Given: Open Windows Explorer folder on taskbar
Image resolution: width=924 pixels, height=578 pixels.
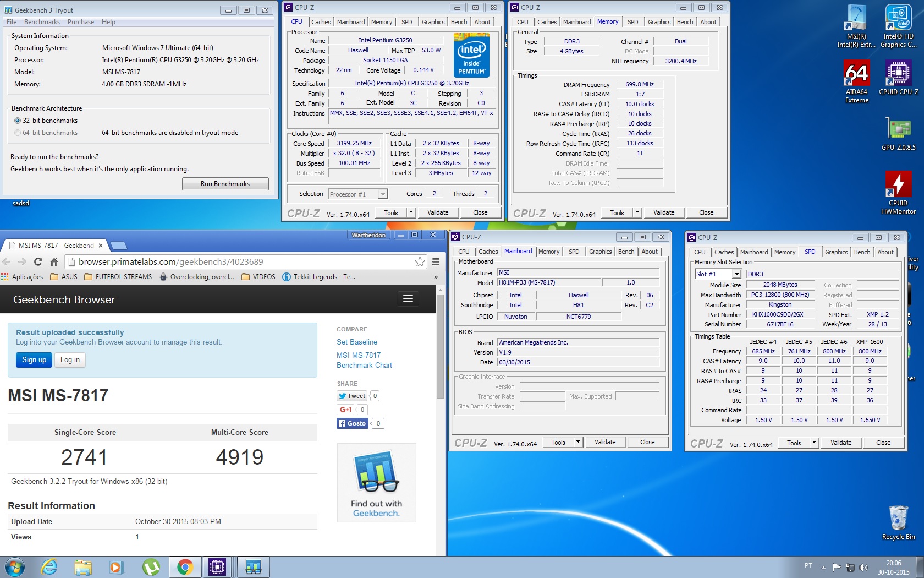Looking at the screenshot, I should (83, 567).
